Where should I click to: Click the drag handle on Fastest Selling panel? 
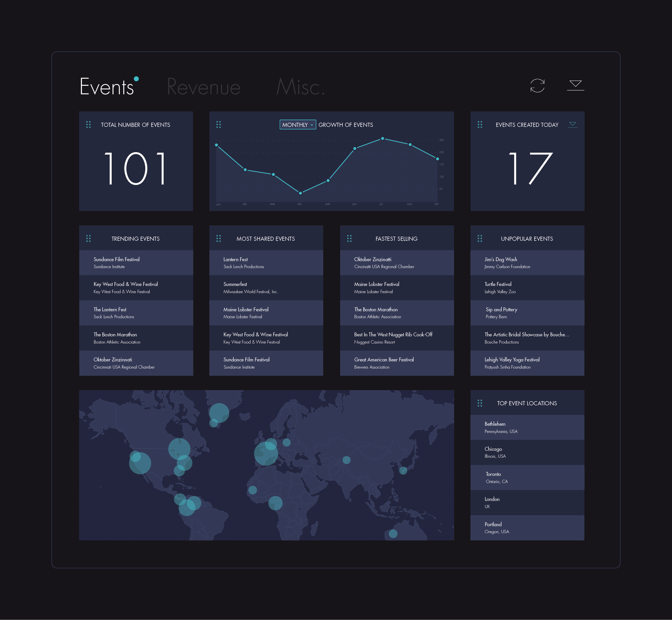click(x=349, y=238)
